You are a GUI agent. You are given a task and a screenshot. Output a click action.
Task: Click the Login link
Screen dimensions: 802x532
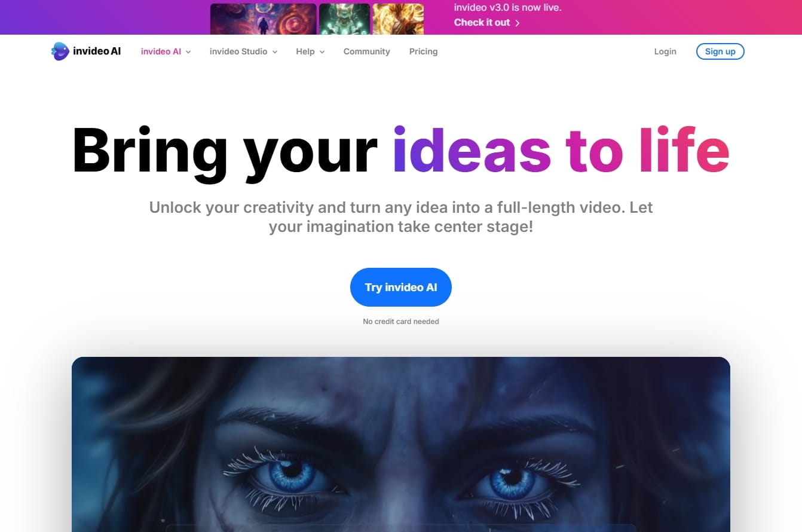[665, 51]
